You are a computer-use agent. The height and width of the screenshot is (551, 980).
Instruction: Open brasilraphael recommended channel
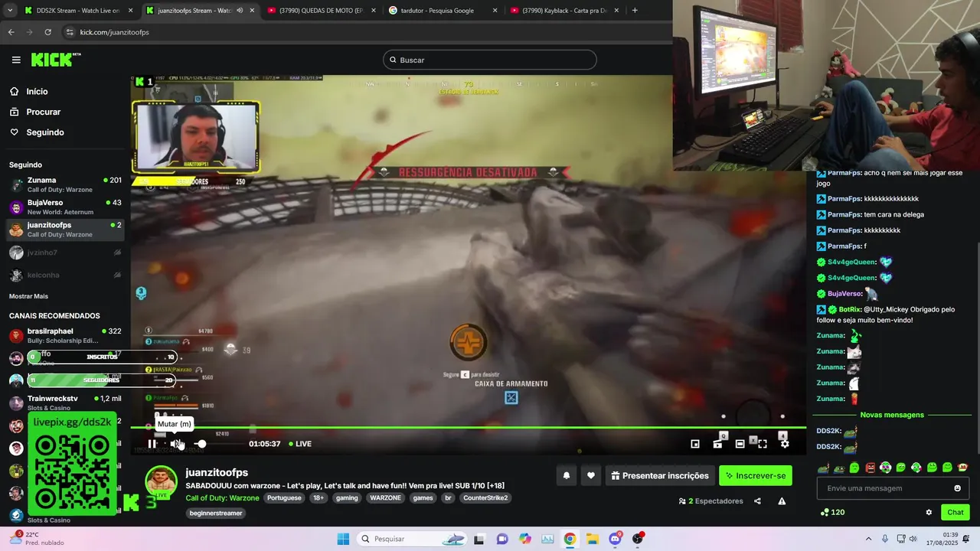click(x=65, y=335)
